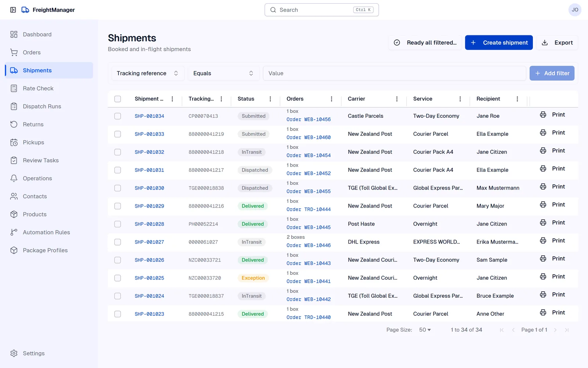Open Status column menu dots

pos(270,99)
